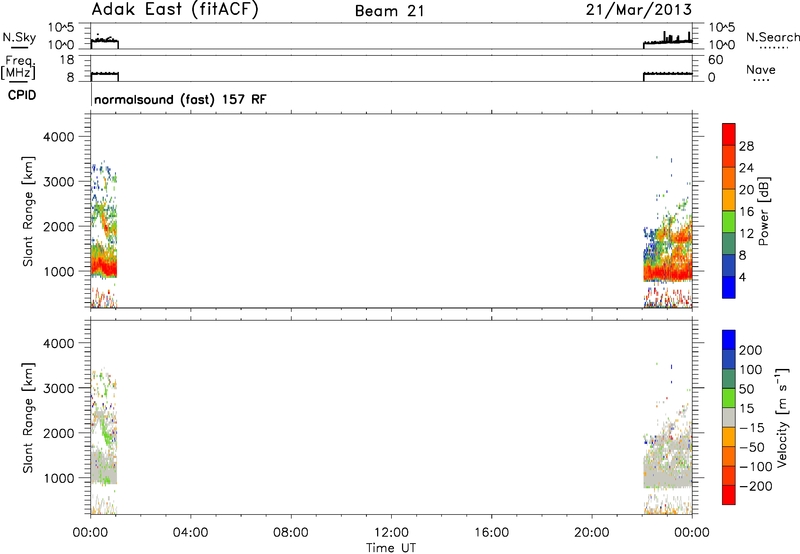Image resolution: width=800 pixels, height=554 pixels.
Task: Click the 20:00 time tick label
Action: click(591, 533)
